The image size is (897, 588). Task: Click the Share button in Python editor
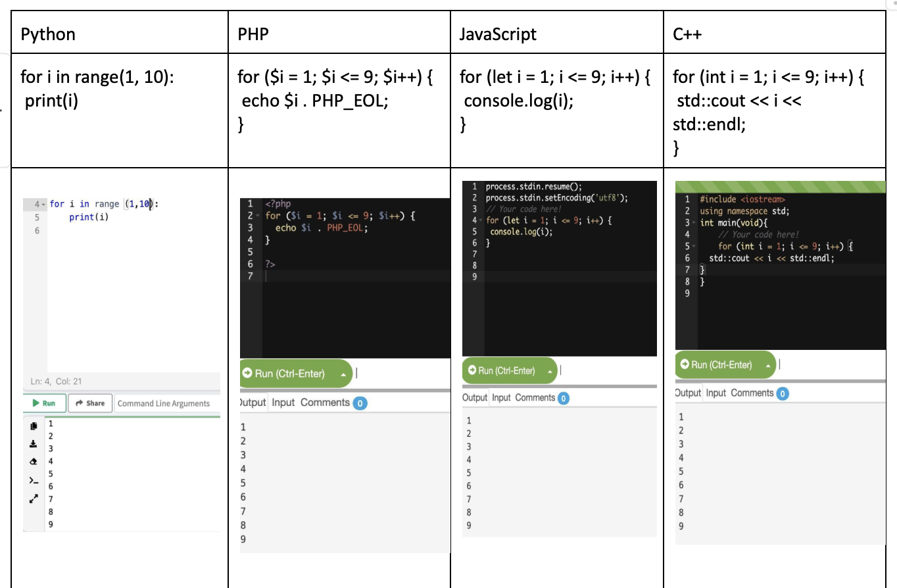tap(90, 403)
